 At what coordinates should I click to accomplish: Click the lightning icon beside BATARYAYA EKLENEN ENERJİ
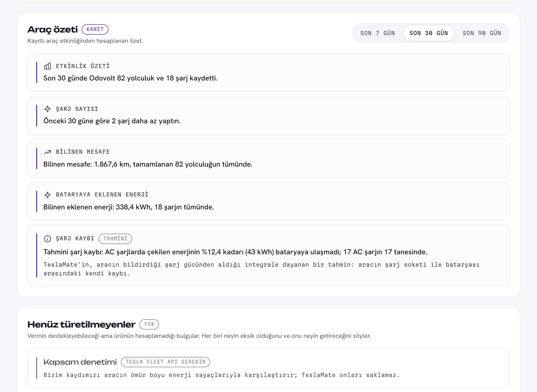[48, 195]
